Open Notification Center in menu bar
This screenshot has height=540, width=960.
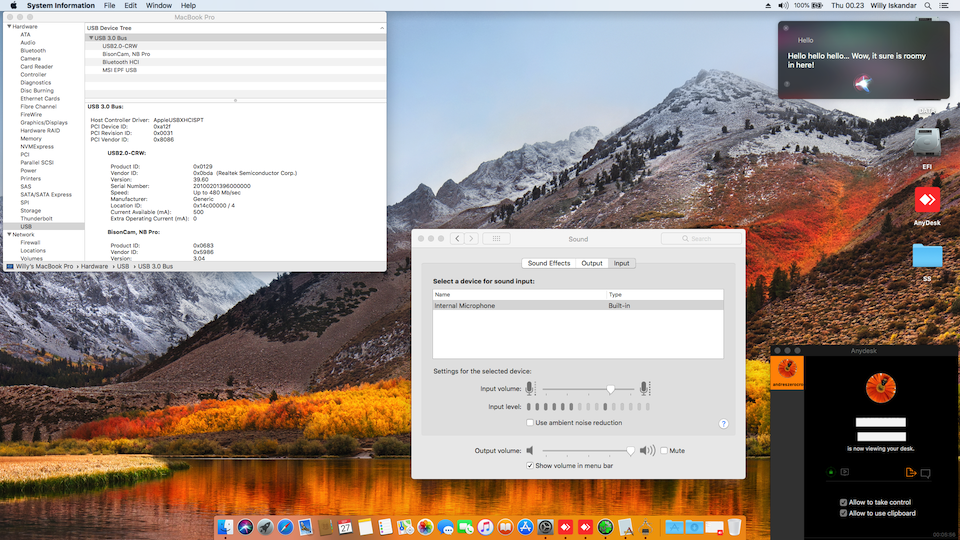[944, 6]
